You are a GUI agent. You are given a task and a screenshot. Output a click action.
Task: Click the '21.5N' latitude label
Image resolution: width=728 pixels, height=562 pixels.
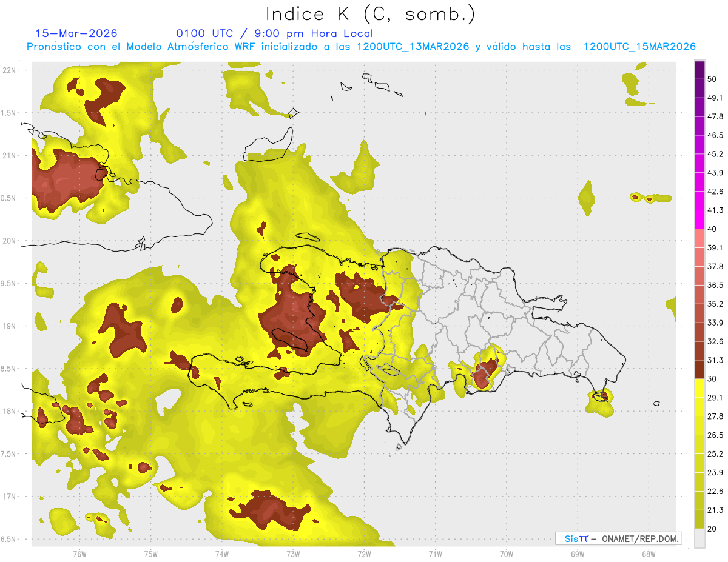7,113
